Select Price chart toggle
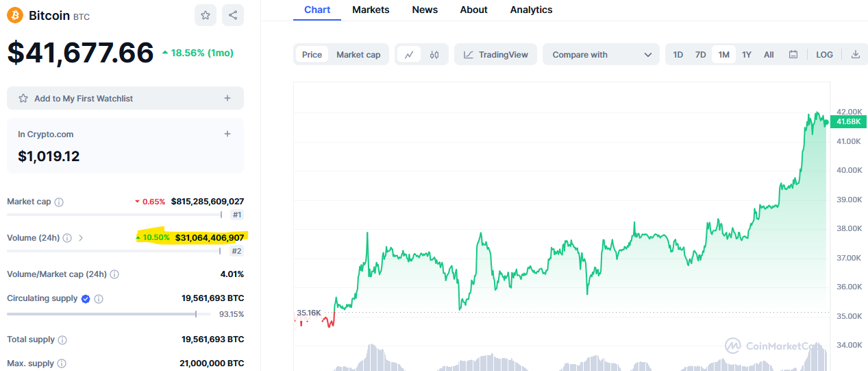 pos(312,55)
